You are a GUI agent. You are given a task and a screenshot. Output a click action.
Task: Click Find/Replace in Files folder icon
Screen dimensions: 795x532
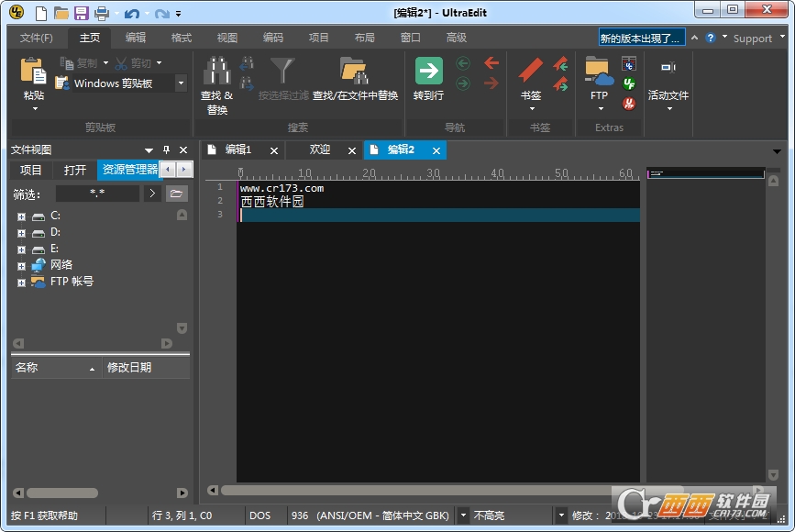tap(354, 71)
